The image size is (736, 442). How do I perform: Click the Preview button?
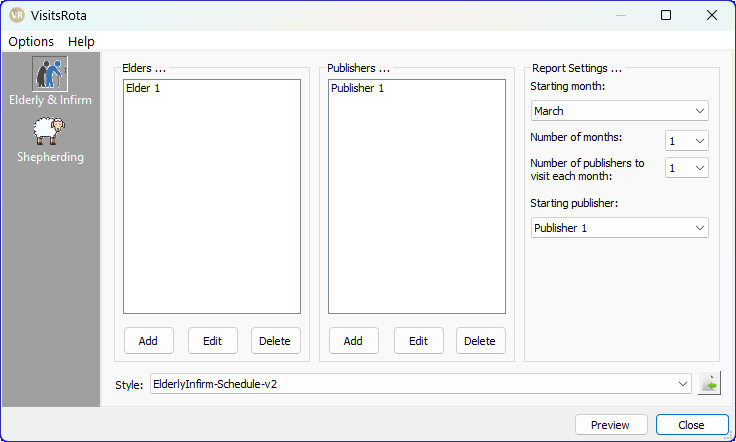point(610,425)
